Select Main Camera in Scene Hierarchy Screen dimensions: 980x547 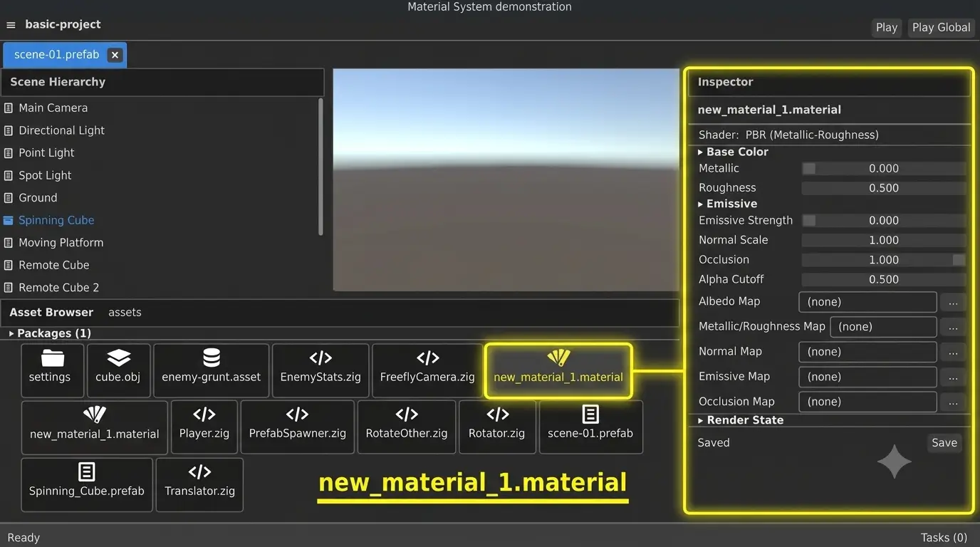[x=53, y=108]
